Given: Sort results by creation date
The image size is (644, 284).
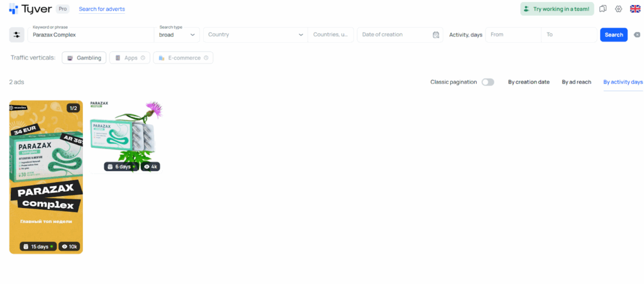Looking at the screenshot, I should 528,82.
